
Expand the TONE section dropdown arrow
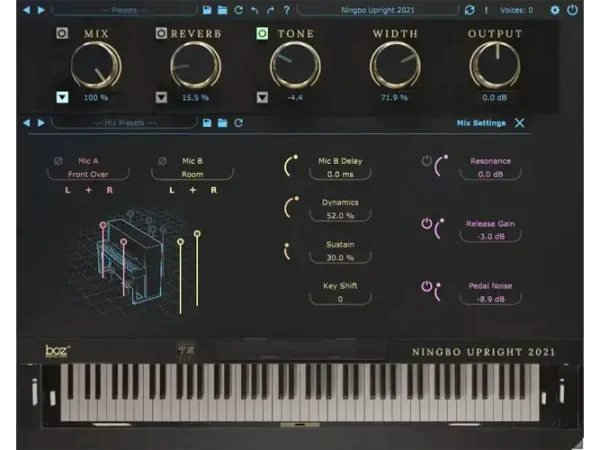coord(262,97)
